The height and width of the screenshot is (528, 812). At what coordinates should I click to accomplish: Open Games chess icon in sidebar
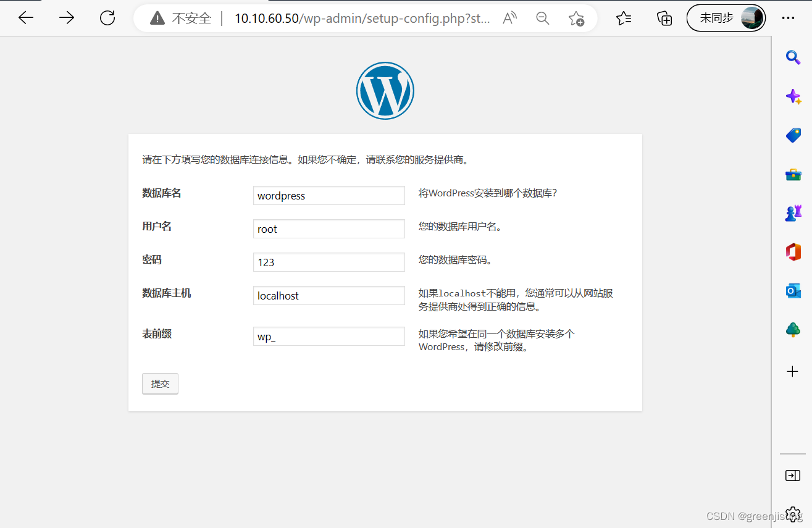click(x=793, y=214)
